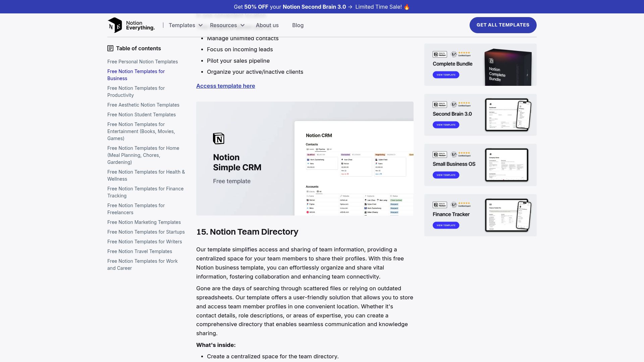Viewport: 644px width, 362px height.
Task: Jump to Free Notion Marketing Templates
Action: tap(144, 222)
